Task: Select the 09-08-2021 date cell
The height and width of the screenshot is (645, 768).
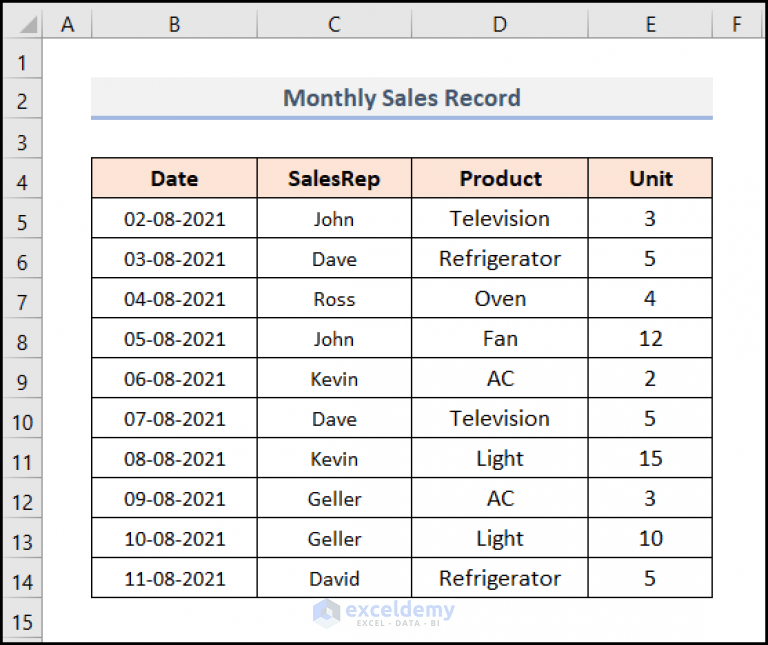Action: [x=174, y=499]
